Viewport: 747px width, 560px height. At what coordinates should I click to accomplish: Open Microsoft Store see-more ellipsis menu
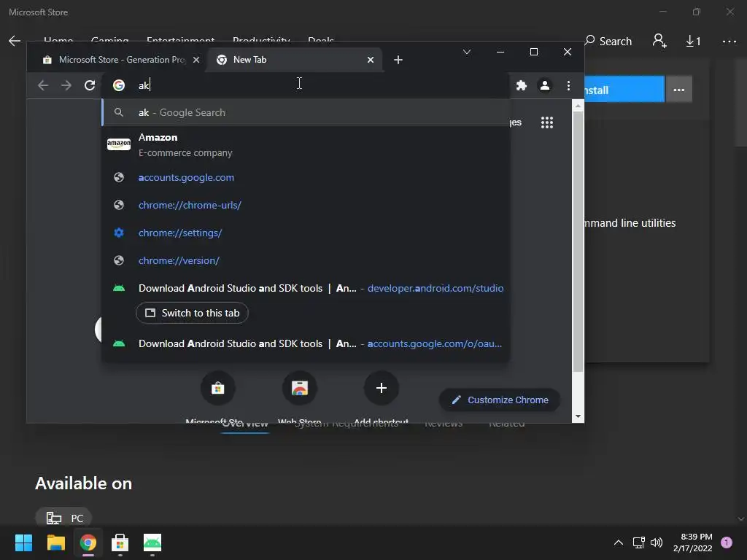pyautogui.click(x=729, y=42)
